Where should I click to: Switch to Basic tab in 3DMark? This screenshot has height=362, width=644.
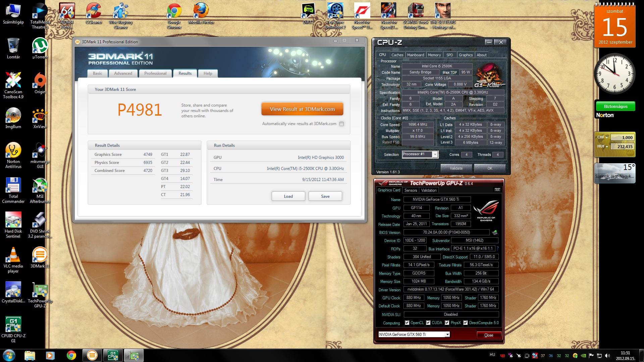point(98,73)
